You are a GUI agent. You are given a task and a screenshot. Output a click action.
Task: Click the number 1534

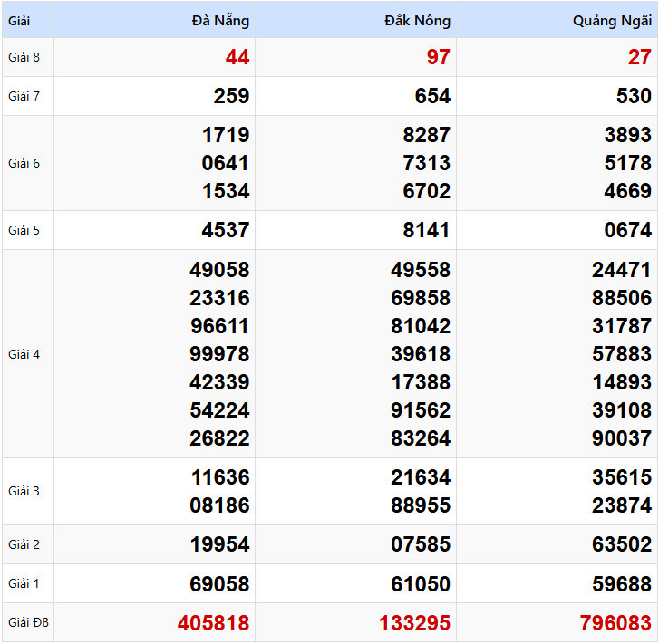click(226, 191)
